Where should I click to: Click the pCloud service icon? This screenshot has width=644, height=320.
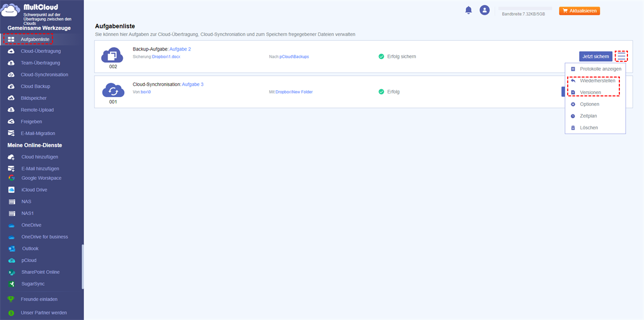coord(11,260)
